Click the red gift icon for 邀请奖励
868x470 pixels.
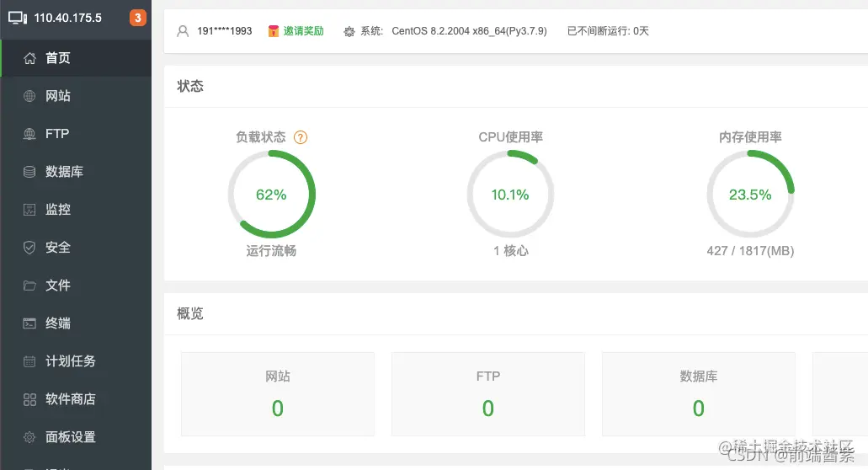274,31
